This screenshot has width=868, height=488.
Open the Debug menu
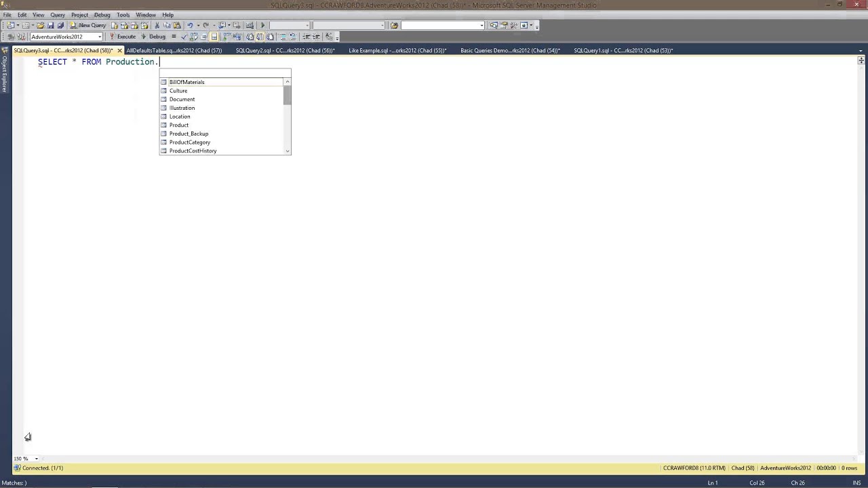coord(102,14)
